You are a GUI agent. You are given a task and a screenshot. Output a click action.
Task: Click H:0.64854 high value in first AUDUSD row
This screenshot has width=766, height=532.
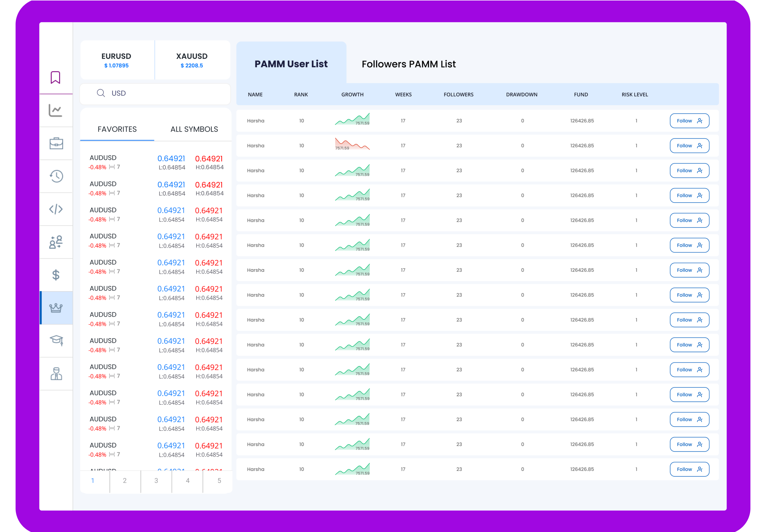click(x=209, y=167)
